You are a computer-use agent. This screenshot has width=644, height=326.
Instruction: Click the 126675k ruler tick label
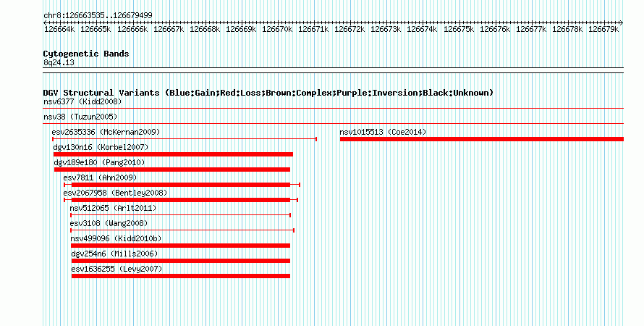pyautogui.click(x=459, y=29)
